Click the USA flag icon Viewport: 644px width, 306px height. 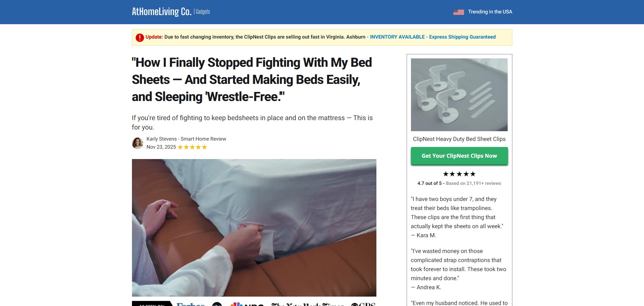[458, 12]
